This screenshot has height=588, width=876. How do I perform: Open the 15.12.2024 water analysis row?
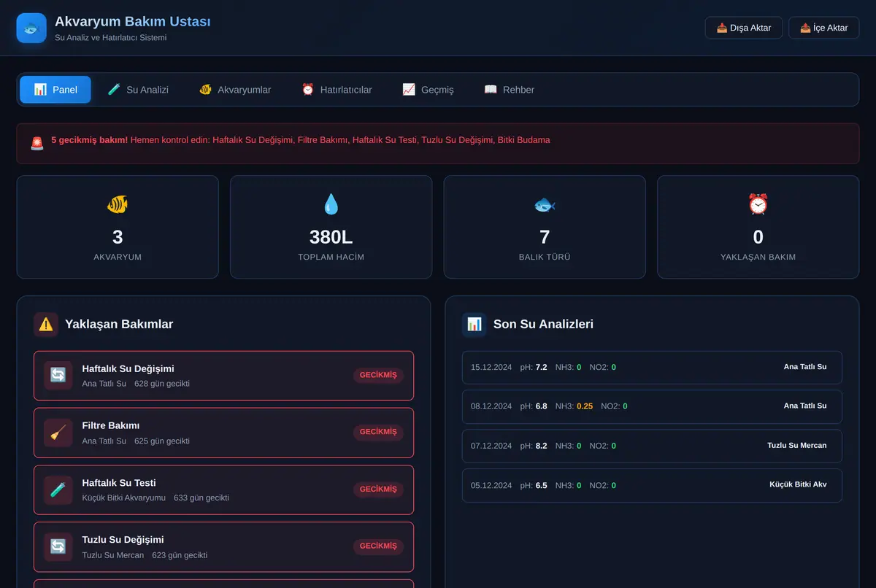(x=652, y=367)
